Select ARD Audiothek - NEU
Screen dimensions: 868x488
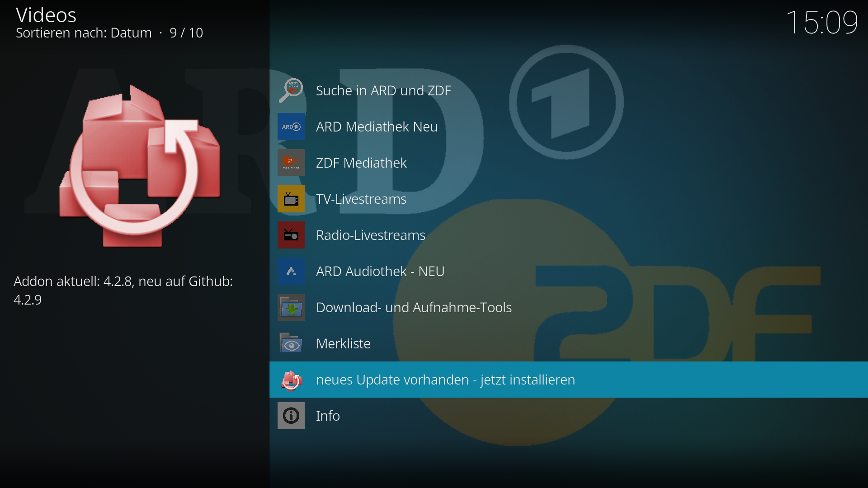(x=569, y=271)
